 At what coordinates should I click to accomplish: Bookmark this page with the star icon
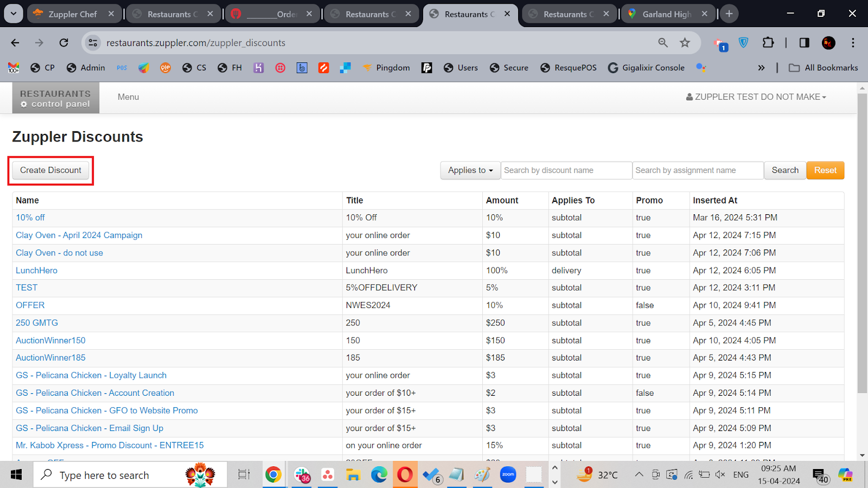click(685, 43)
